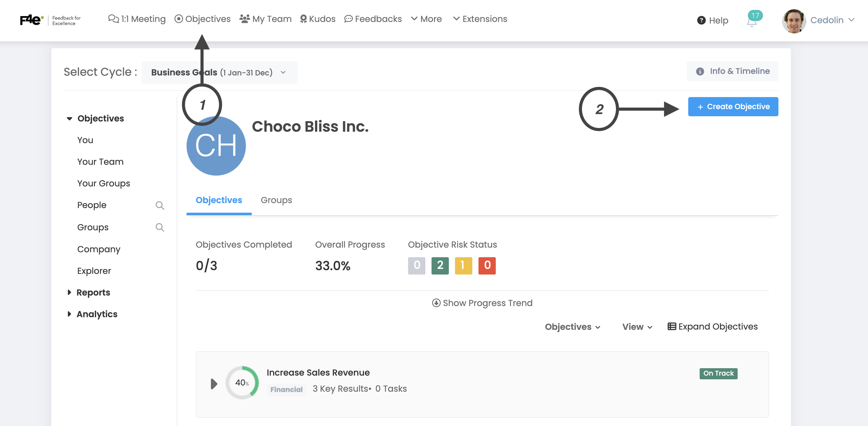
Task: Click the Show Progress Trend arrow icon
Action: pos(436,303)
